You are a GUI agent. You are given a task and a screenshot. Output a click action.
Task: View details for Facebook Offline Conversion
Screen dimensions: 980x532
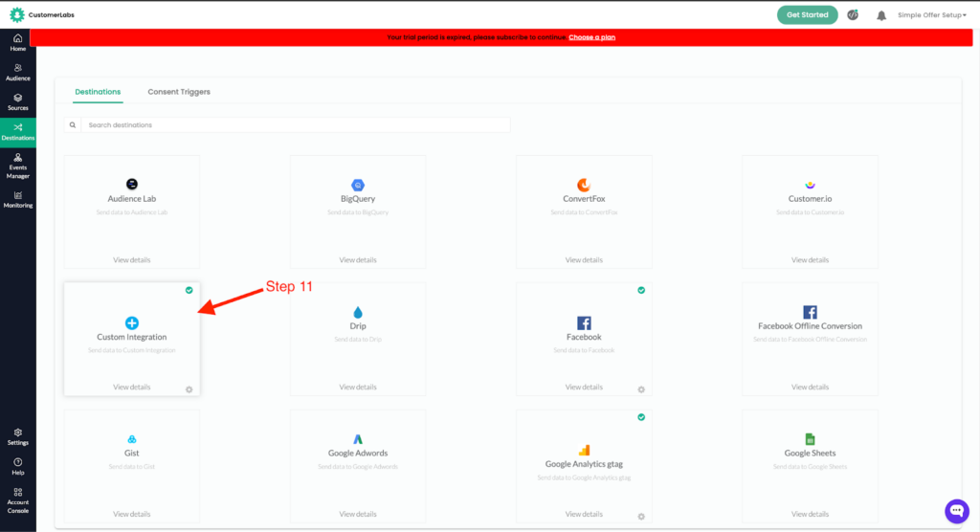[810, 387]
